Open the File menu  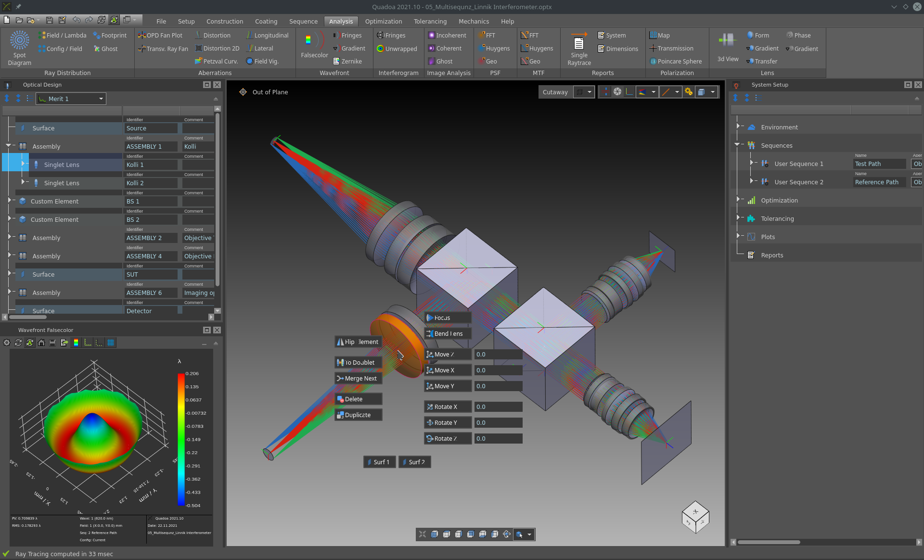click(x=161, y=21)
